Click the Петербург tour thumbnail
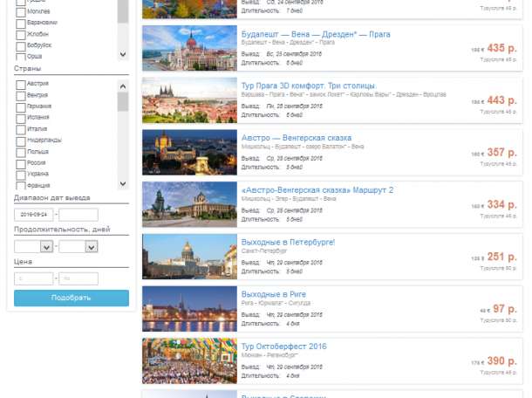Screen dimensions: 532x398 189,257
